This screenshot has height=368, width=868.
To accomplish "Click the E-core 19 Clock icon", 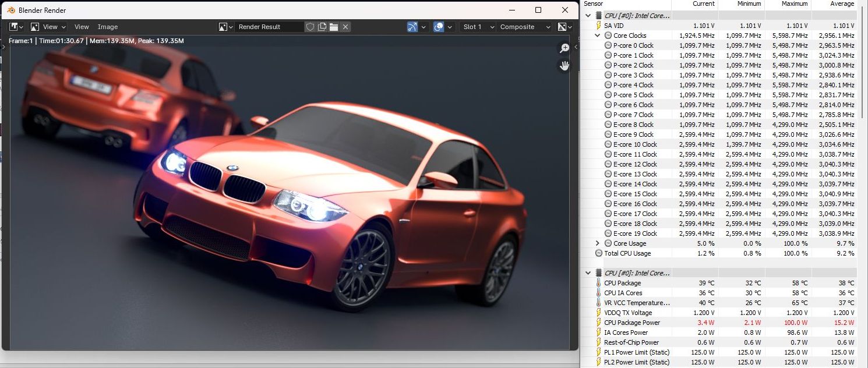I will tap(608, 233).
